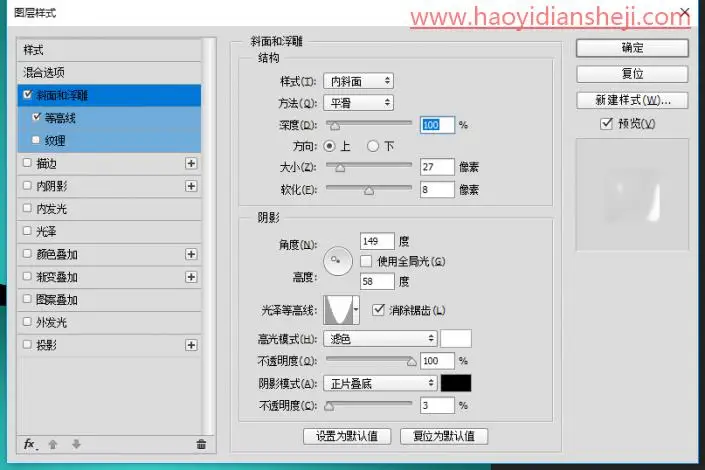Open the fx add layer style menu

click(x=30, y=444)
